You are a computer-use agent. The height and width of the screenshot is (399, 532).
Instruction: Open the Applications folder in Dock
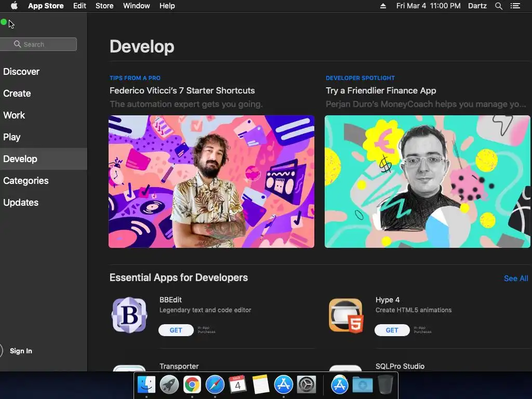pyautogui.click(x=340, y=385)
